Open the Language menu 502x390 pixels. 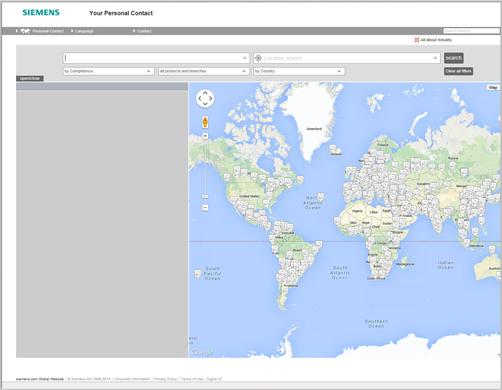(82, 31)
